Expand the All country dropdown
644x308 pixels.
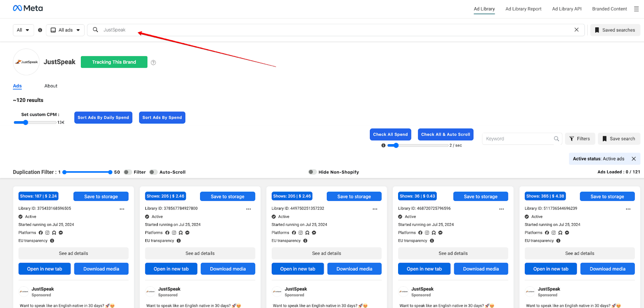pyautogui.click(x=23, y=30)
